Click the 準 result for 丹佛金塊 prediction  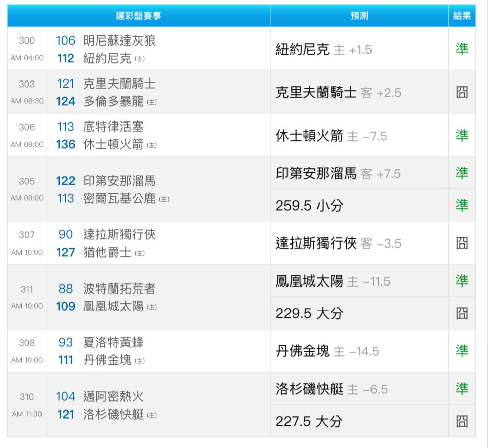[x=462, y=351]
